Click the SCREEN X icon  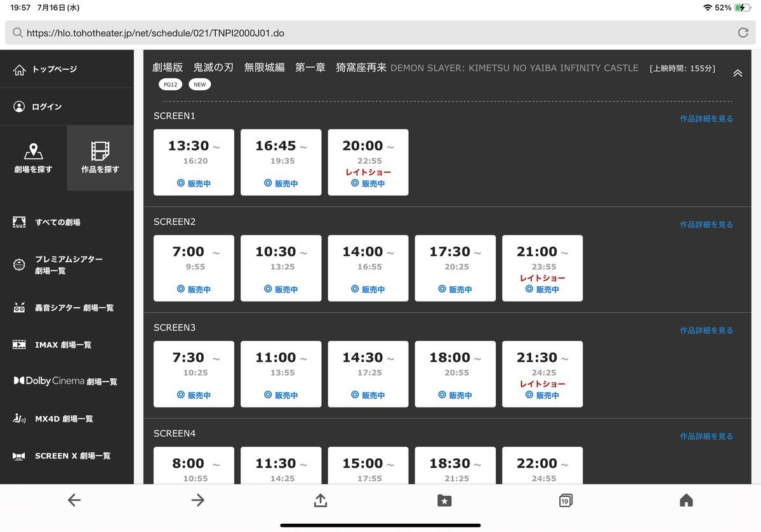(19, 456)
